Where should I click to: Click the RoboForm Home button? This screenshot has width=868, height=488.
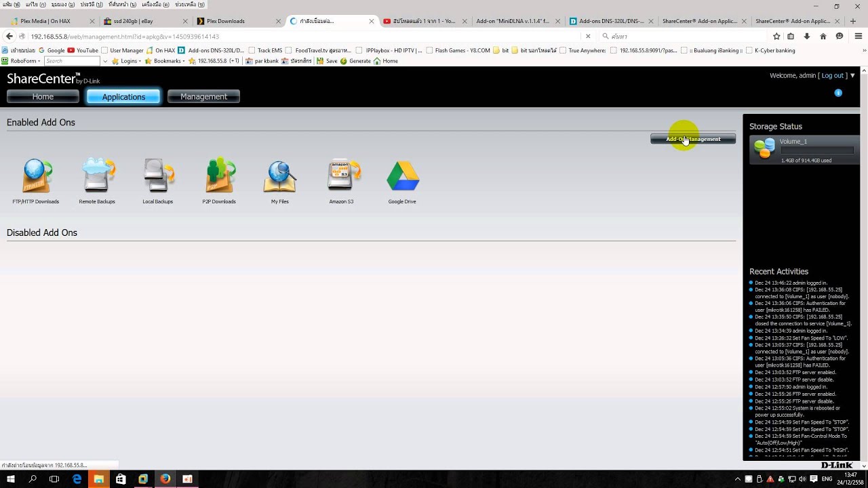386,61
